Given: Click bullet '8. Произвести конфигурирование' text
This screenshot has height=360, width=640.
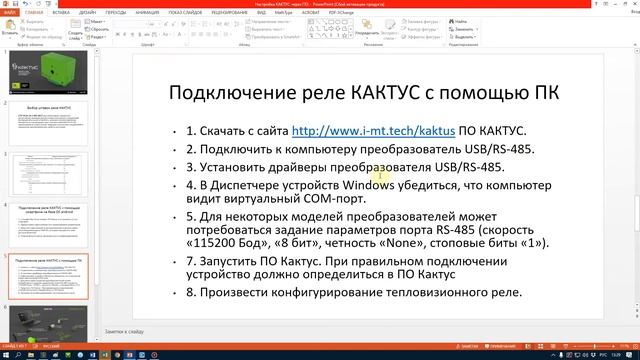Looking at the screenshot, I should click(354, 292).
